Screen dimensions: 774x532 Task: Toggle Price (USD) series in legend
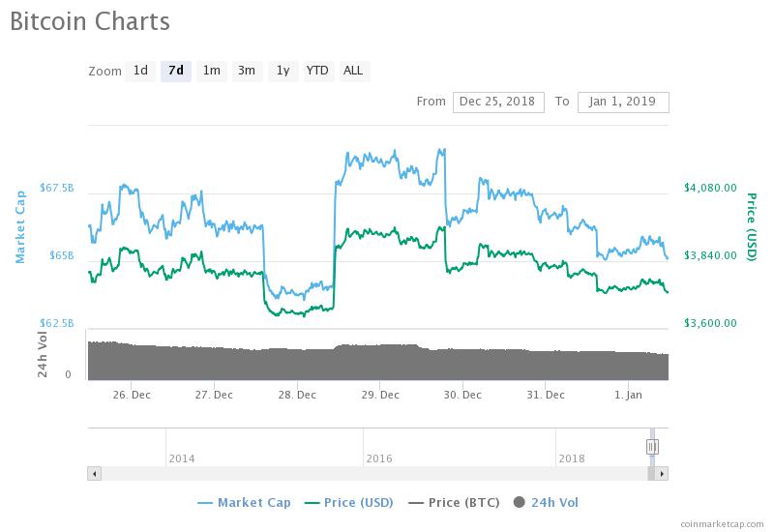351,502
